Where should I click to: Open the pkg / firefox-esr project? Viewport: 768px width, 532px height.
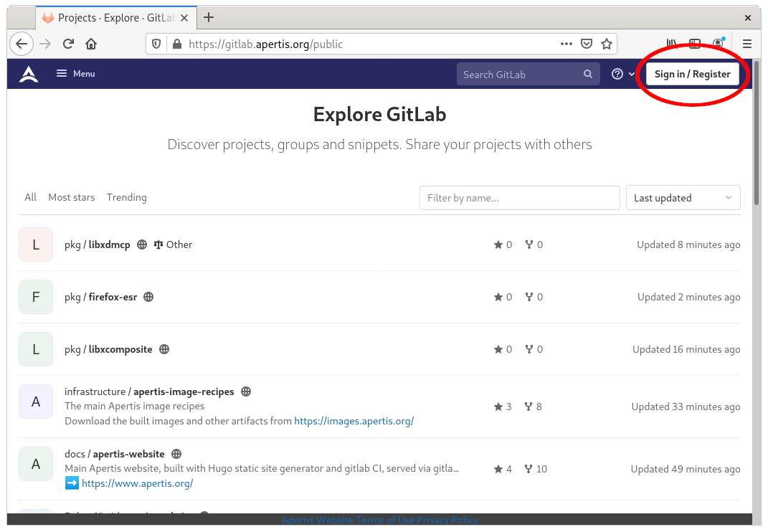pyautogui.click(x=101, y=297)
